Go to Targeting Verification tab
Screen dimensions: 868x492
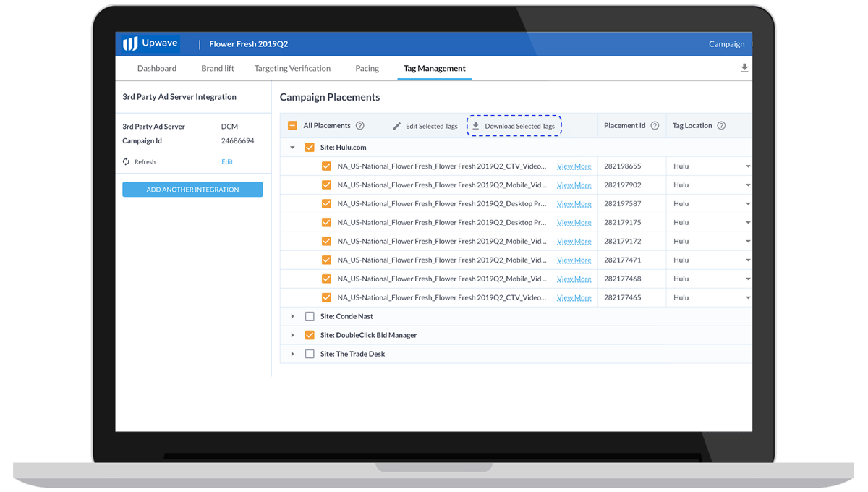click(x=292, y=68)
